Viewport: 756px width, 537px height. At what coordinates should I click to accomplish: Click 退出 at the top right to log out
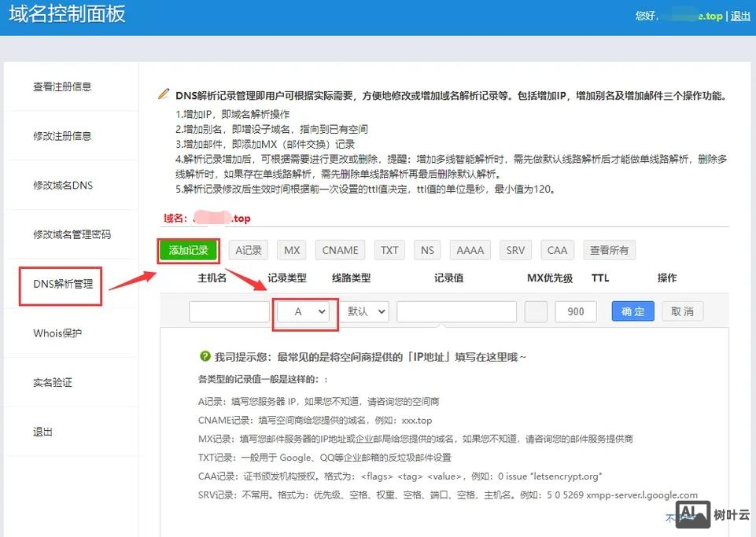coord(741,15)
